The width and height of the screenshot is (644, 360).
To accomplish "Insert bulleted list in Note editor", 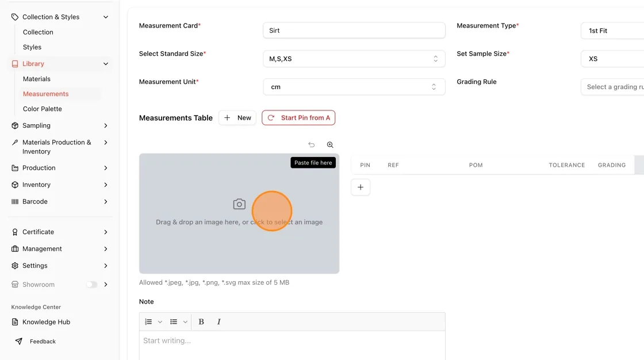I will tap(174, 322).
